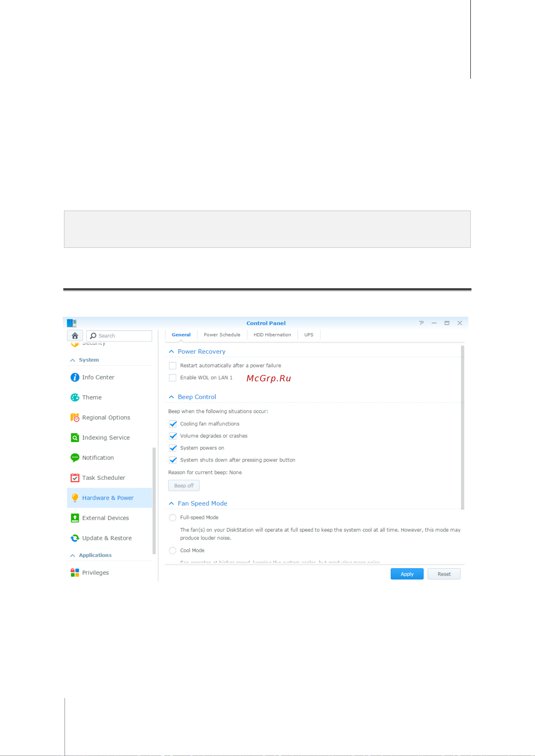The image size is (535, 756).
Task: Click the Search input field
Action: (119, 336)
